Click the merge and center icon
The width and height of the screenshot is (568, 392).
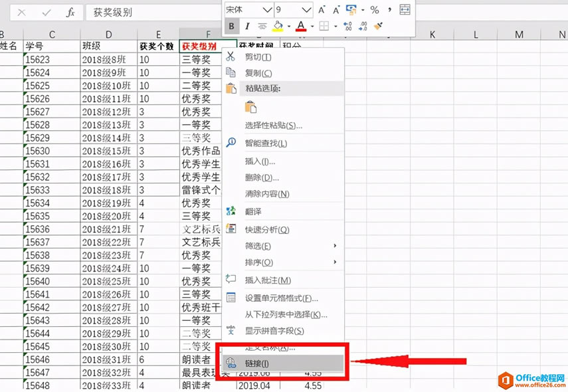[x=405, y=10]
